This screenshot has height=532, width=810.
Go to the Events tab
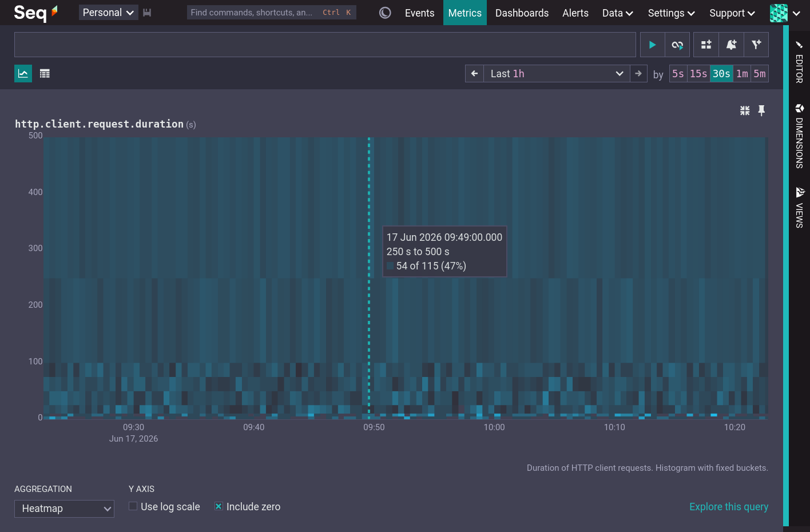tap(419, 13)
